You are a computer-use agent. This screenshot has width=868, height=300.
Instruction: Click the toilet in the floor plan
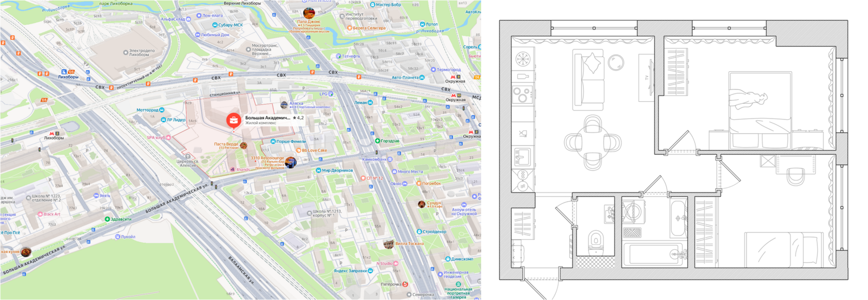pos(596,242)
